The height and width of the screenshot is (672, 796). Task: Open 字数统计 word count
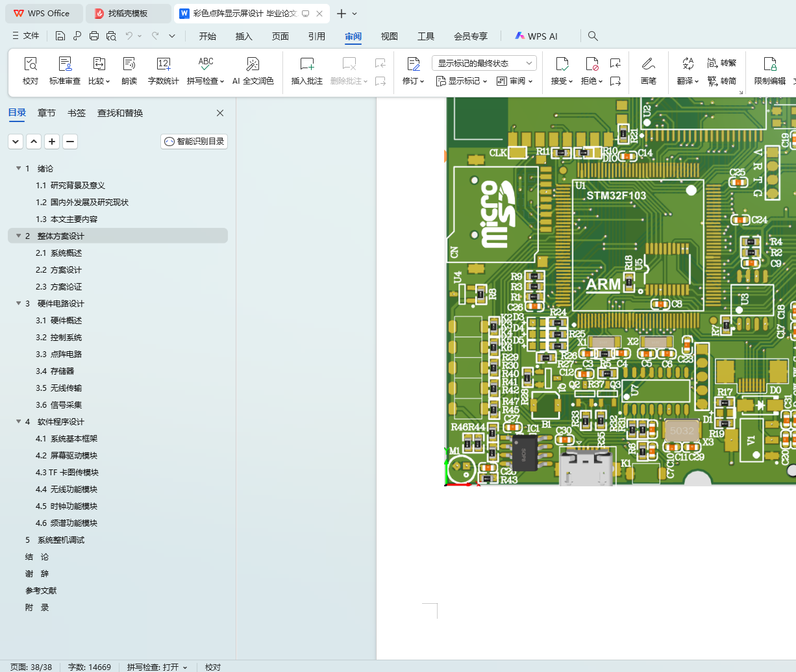point(164,71)
